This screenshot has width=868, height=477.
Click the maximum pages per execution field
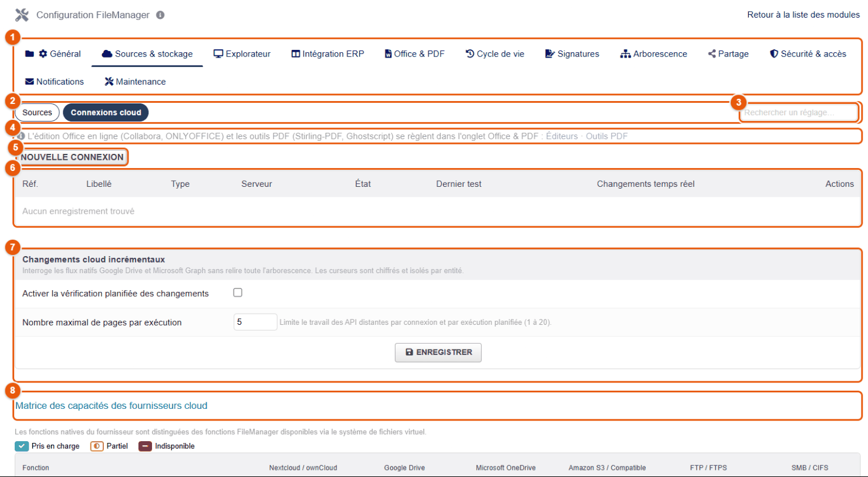point(255,322)
